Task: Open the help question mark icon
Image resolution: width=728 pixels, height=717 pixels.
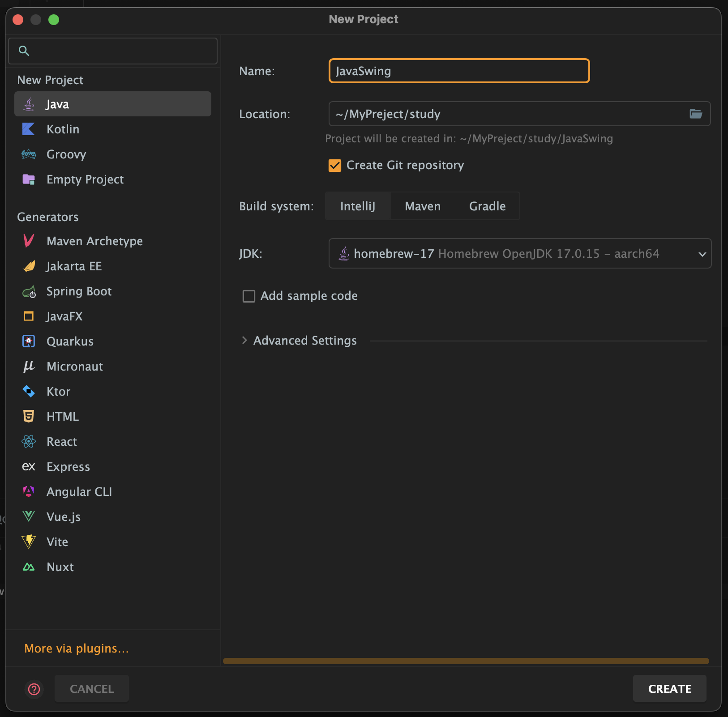Action: pos(34,689)
